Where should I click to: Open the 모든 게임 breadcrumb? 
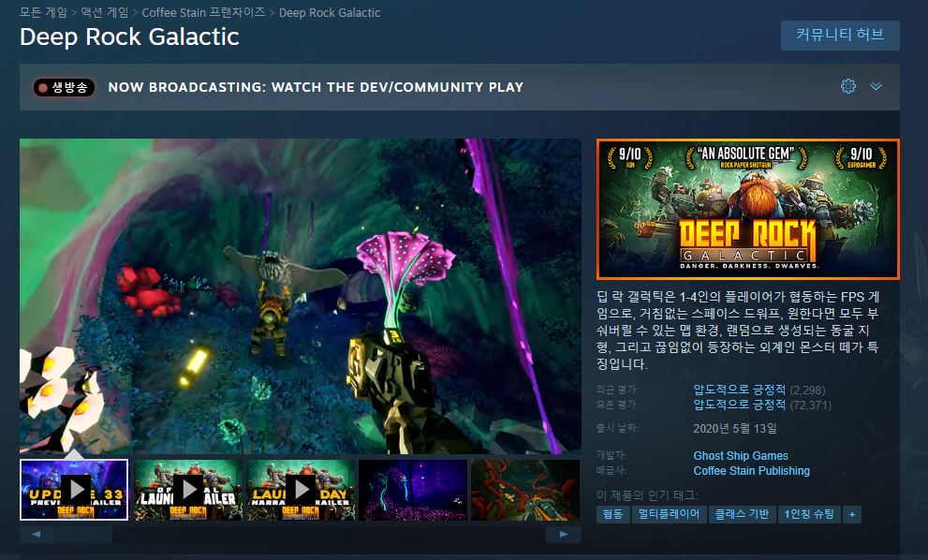pos(45,13)
